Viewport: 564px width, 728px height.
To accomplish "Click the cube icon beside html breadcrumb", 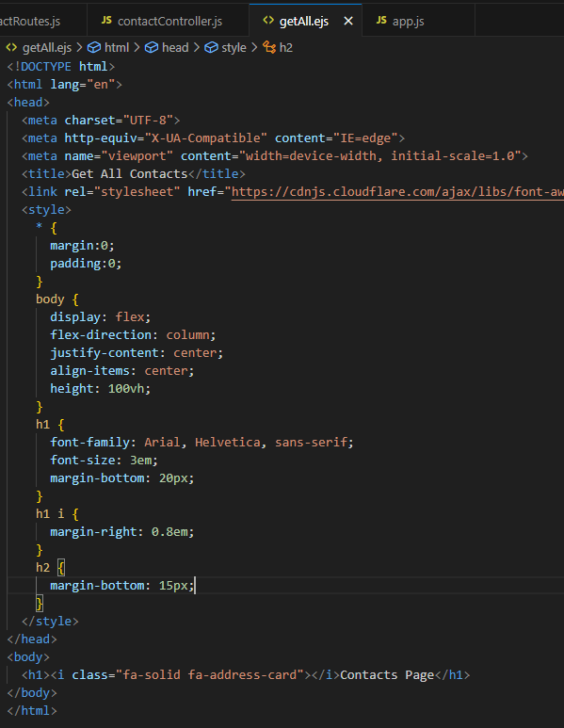I will tap(94, 47).
